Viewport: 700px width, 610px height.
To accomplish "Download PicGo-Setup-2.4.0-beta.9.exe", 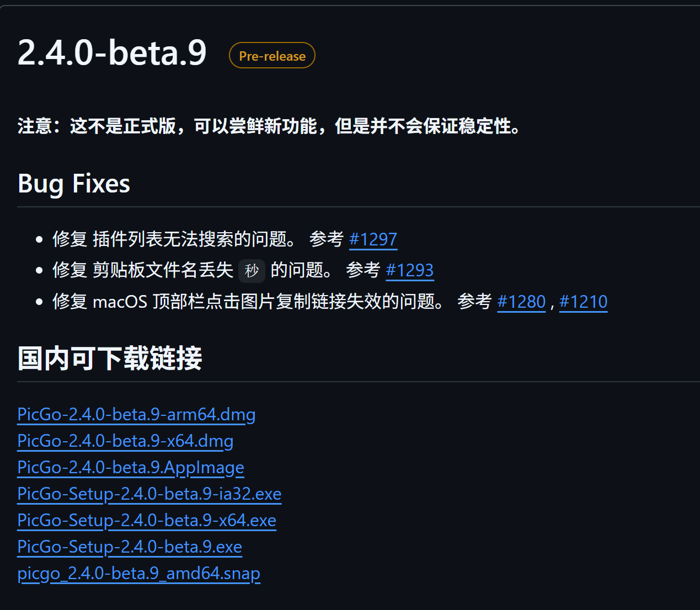I will click(130, 547).
